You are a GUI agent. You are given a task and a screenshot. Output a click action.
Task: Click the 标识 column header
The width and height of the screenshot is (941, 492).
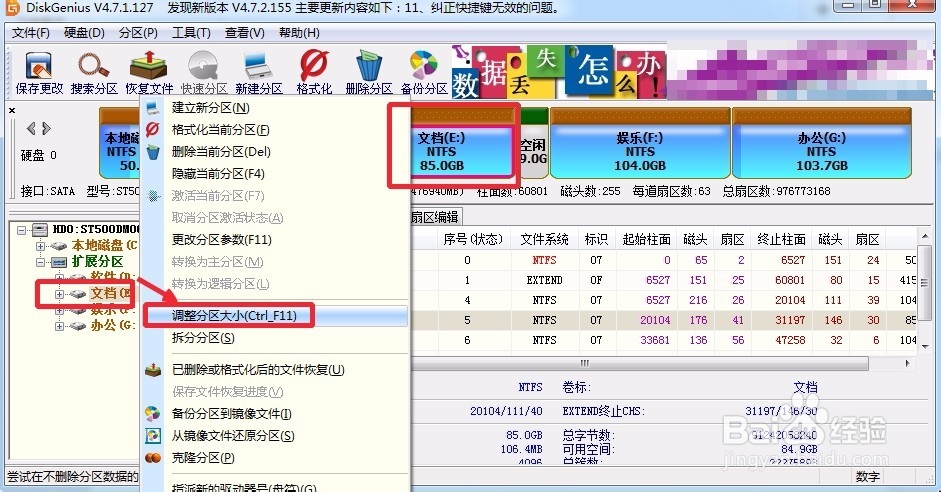click(597, 240)
